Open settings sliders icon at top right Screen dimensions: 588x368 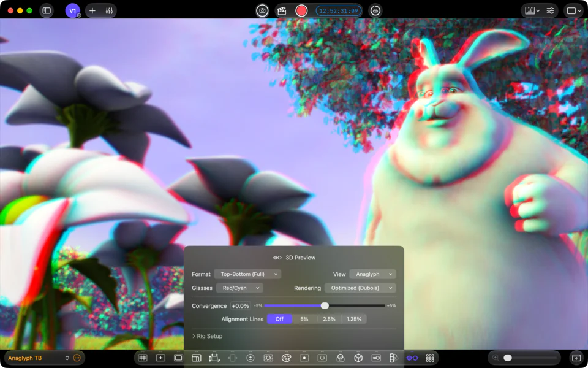550,10
